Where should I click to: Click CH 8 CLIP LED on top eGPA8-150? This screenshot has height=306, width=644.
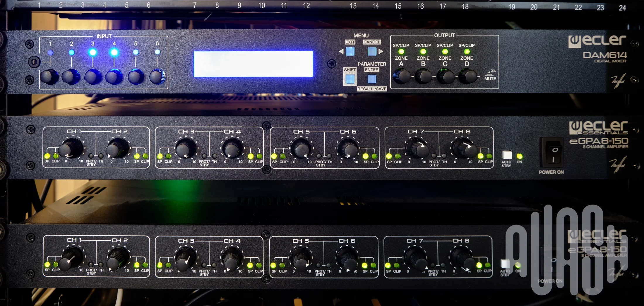[x=489, y=156]
